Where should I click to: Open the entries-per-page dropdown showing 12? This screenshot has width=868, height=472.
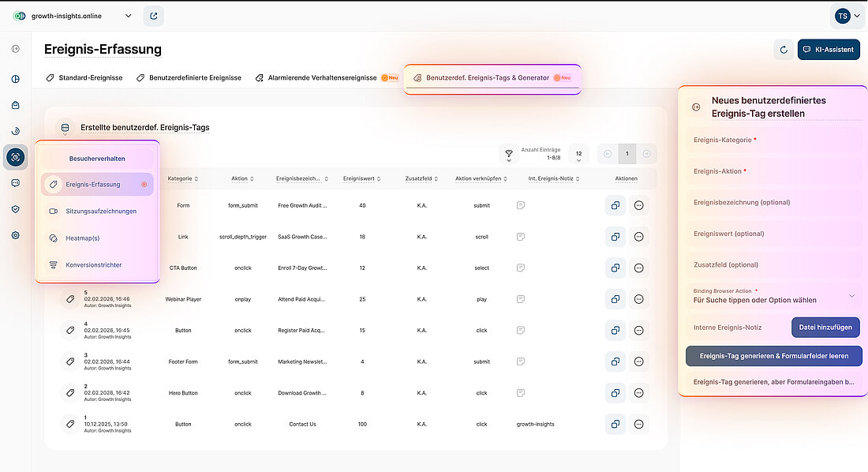point(577,154)
